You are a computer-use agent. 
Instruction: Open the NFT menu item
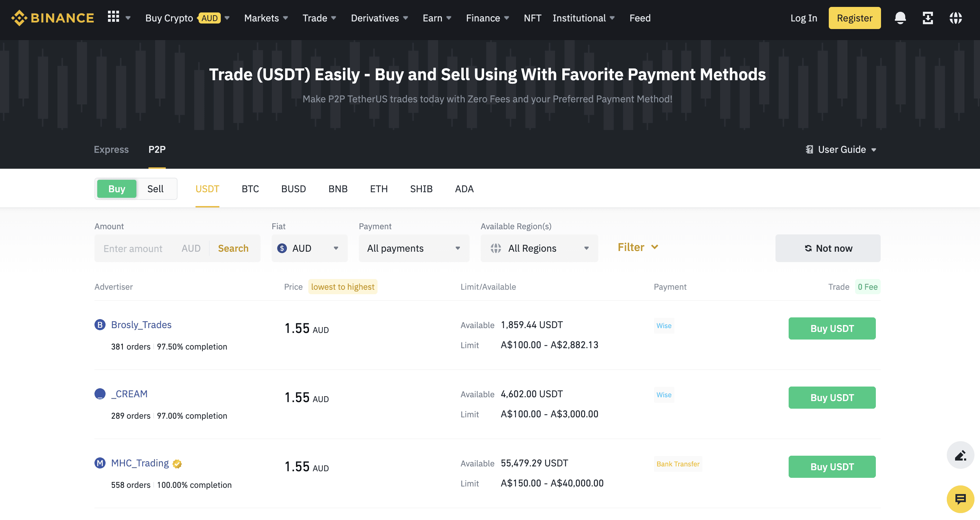[532, 18]
